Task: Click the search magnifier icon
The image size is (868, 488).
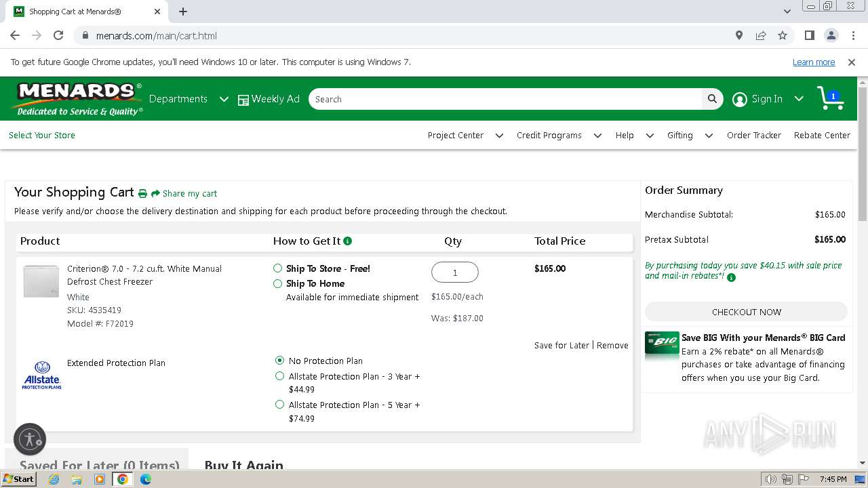Action: [712, 99]
